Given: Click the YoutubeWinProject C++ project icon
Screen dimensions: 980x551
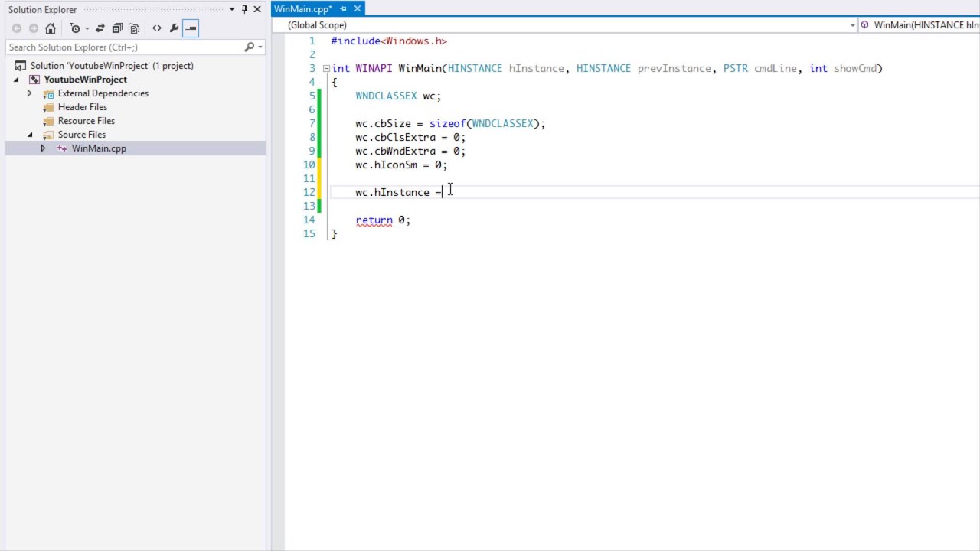Looking at the screenshot, I should tap(34, 80).
